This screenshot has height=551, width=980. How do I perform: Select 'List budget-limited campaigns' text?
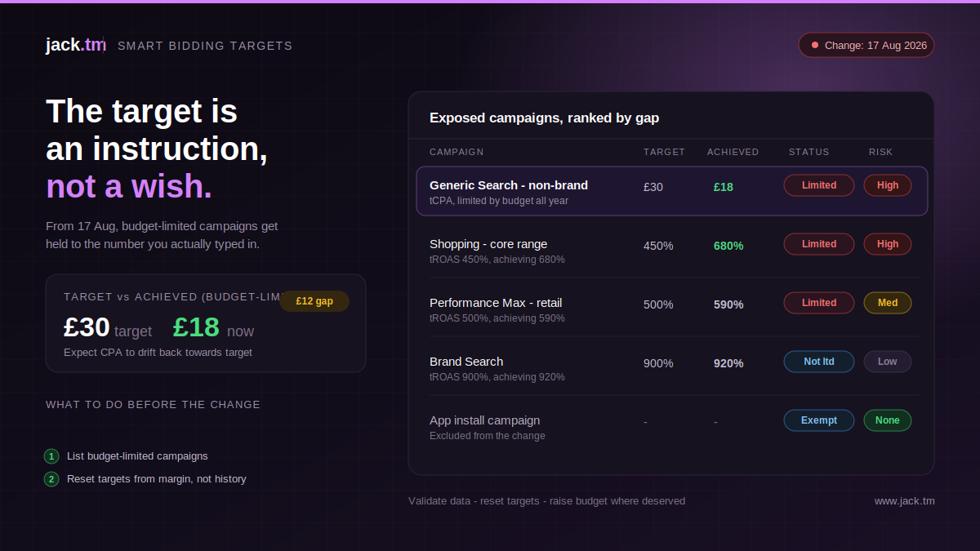click(x=137, y=456)
